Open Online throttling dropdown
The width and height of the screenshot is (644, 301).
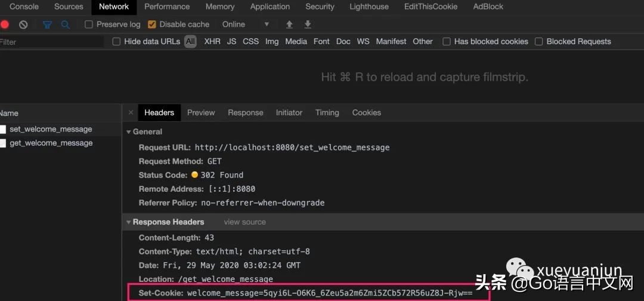click(246, 24)
